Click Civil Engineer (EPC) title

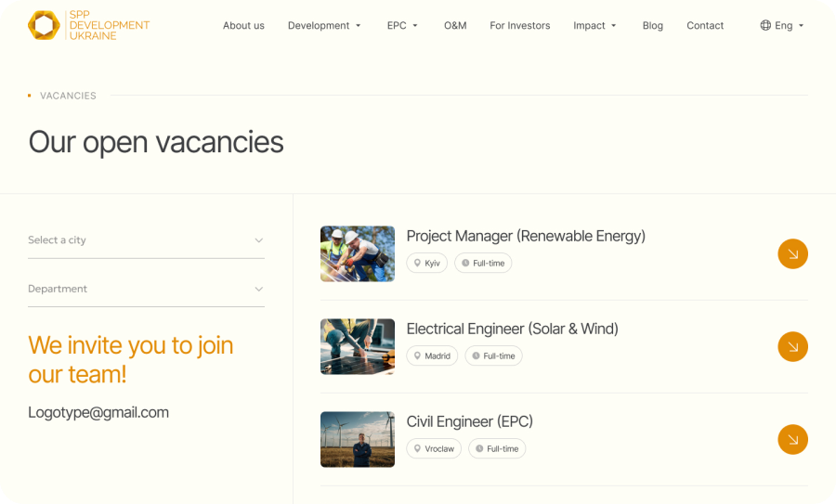pyautogui.click(x=470, y=421)
